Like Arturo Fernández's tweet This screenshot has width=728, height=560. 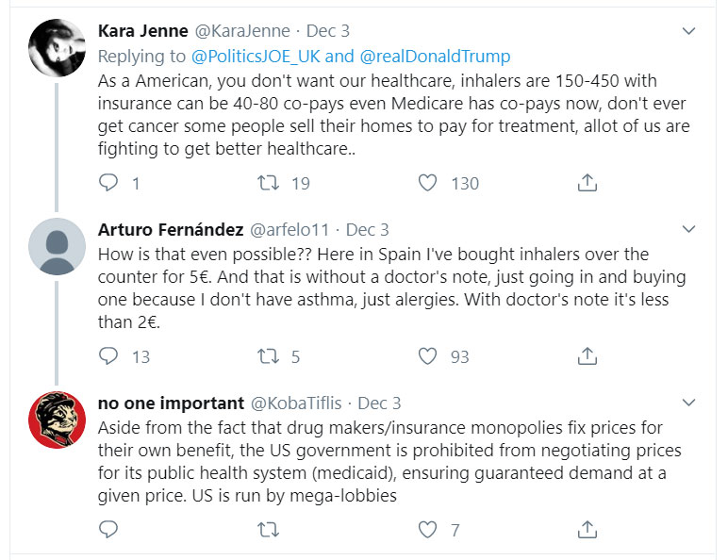428,356
